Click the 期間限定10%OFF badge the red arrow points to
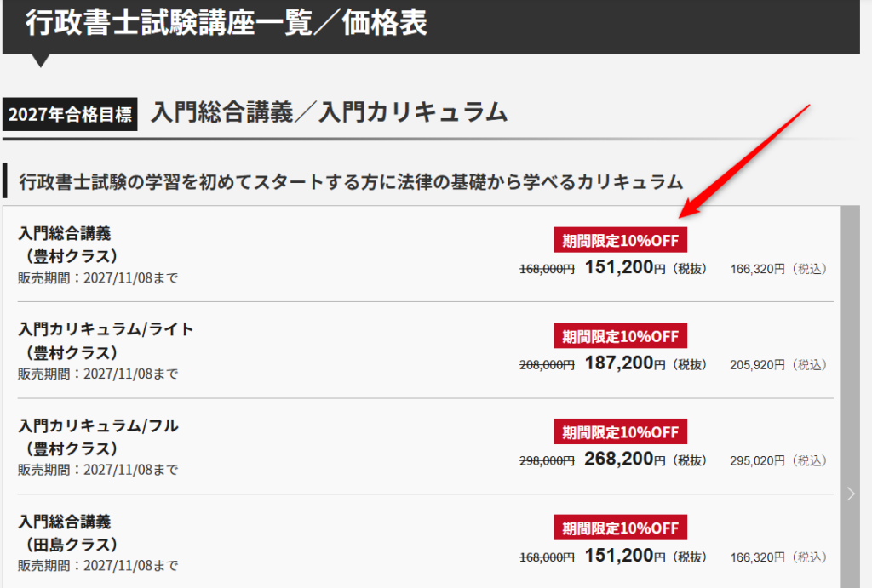This screenshot has height=588, width=872. coord(620,240)
